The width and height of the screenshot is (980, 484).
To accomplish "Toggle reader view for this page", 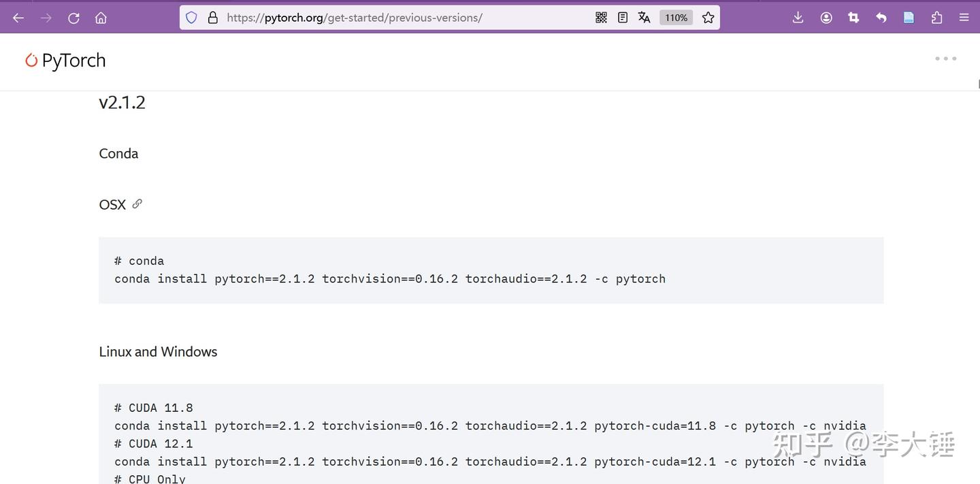I will point(622,18).
